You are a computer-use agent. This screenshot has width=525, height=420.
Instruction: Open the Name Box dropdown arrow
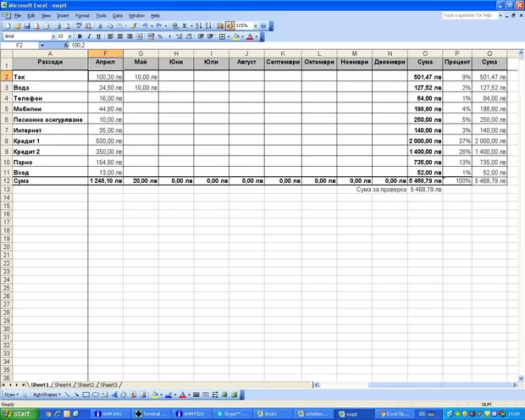pyautogui.click(x=43, y=46)
